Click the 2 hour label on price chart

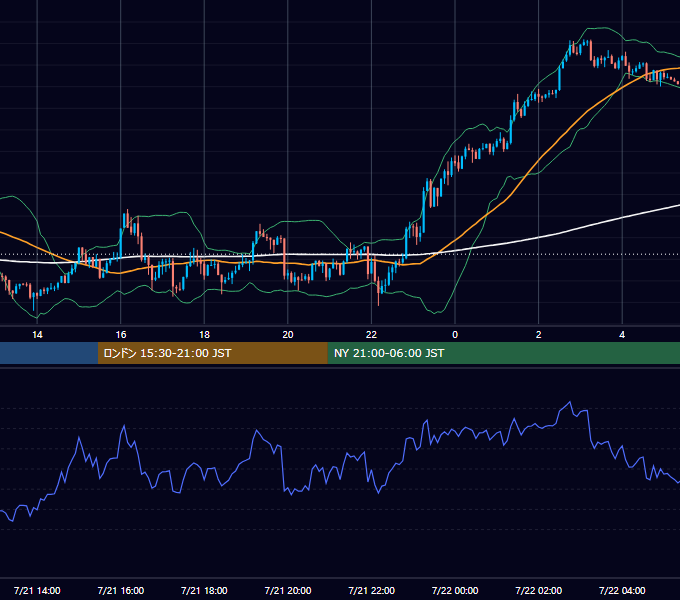pos(539,335)
